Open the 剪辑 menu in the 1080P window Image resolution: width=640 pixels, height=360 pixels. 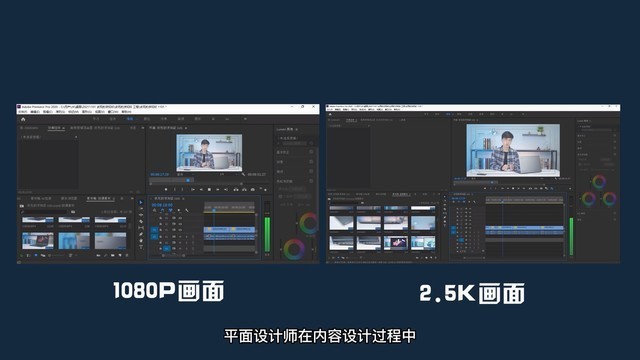tap(48, 111)
